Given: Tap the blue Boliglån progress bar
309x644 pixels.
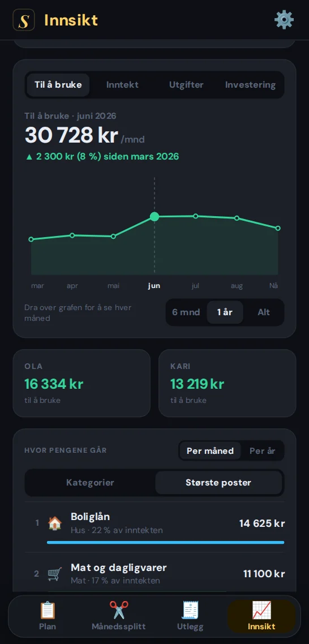Looking at the screenshot, I should (x=166, y=543).
